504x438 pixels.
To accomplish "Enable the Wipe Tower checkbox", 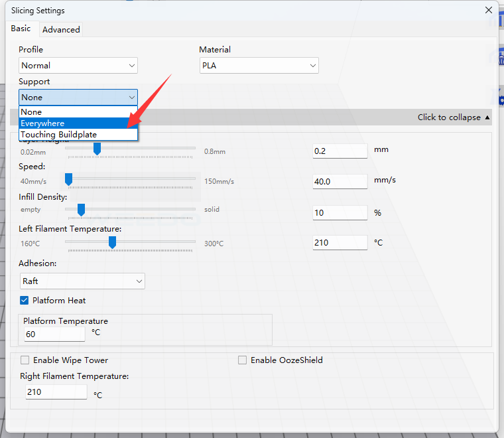I will click(25, 360).
